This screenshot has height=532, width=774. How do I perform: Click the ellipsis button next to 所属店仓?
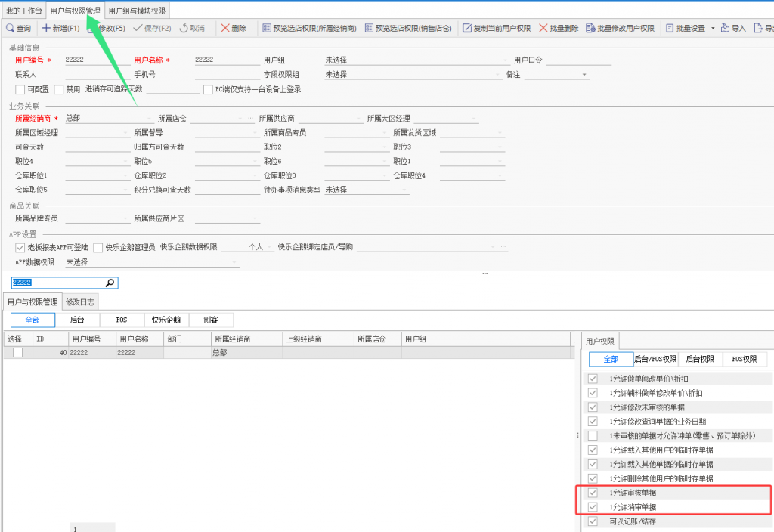(x=251, y=119)
